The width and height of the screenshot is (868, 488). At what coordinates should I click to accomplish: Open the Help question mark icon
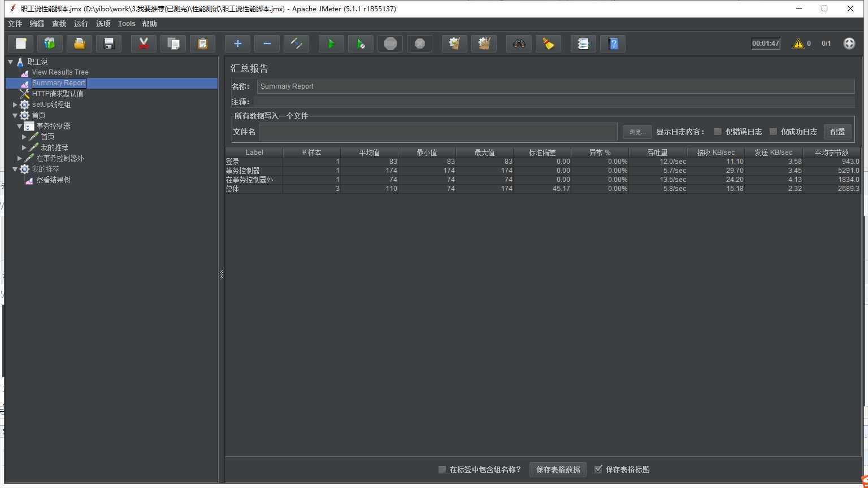613,43
